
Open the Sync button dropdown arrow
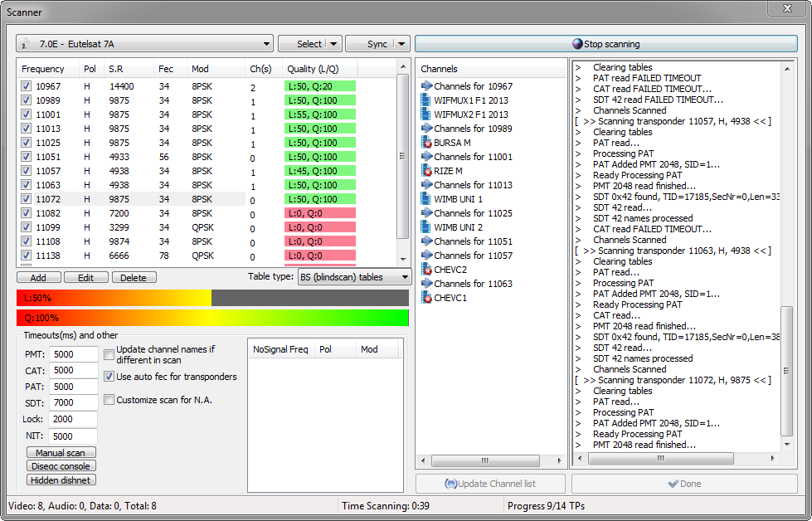point(401,44)
